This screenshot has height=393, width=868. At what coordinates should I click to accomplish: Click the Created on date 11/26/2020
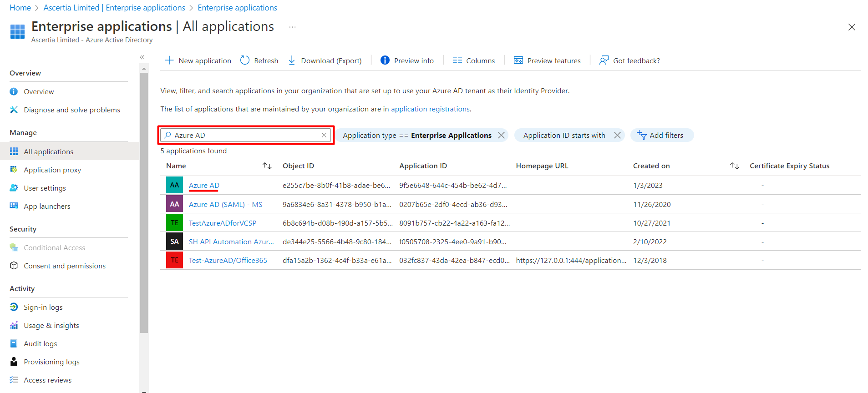click(x=652, y=204)
